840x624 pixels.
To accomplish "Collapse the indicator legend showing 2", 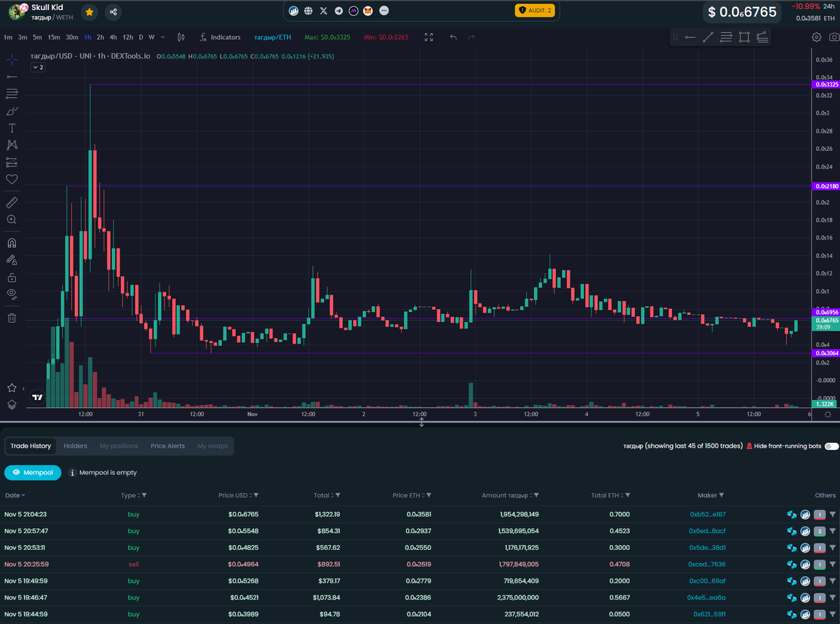I will (38, 67).
